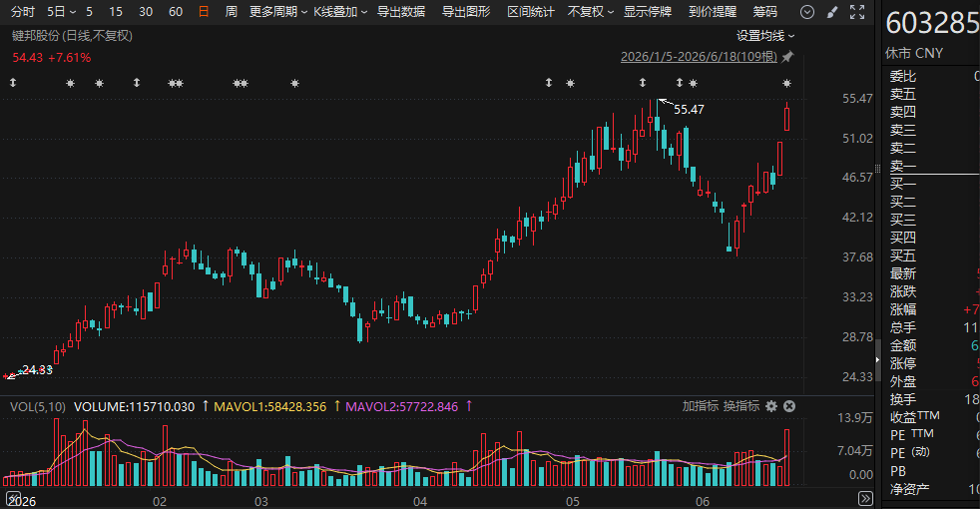This screenshot has width=980, height=509.
Task: Click the 24.33 low price label
Action: 38,369
